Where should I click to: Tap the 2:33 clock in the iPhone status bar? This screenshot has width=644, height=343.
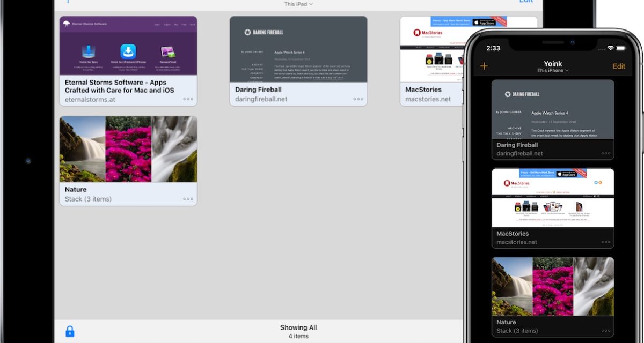[493, 48]
